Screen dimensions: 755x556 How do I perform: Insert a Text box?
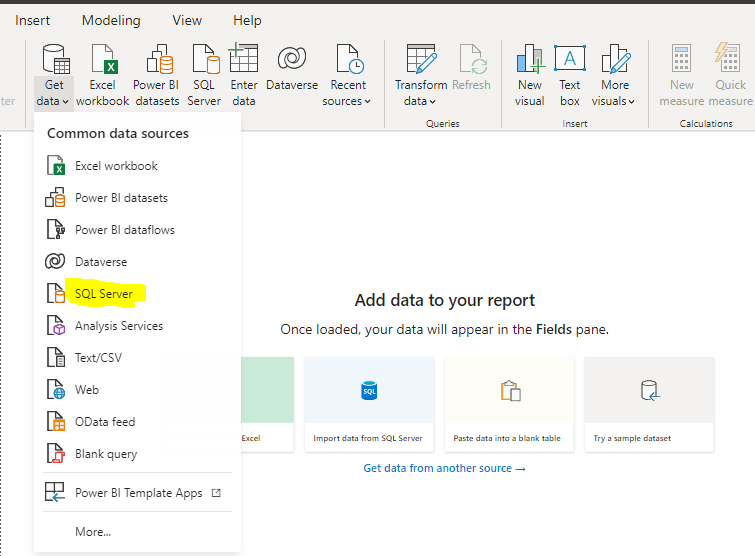[570, 75]
